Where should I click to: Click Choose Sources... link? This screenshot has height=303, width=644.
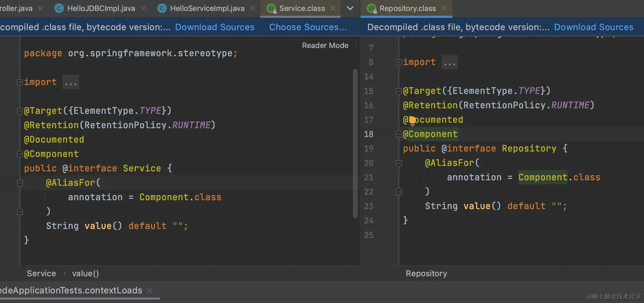pos(308,27)
